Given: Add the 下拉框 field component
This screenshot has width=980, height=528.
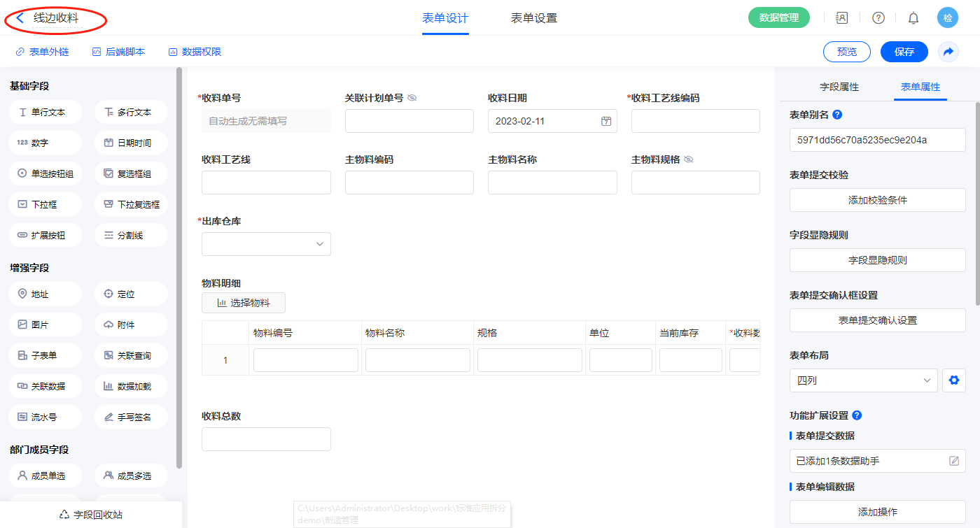Looking at the screenshot, I should [45, 204].
